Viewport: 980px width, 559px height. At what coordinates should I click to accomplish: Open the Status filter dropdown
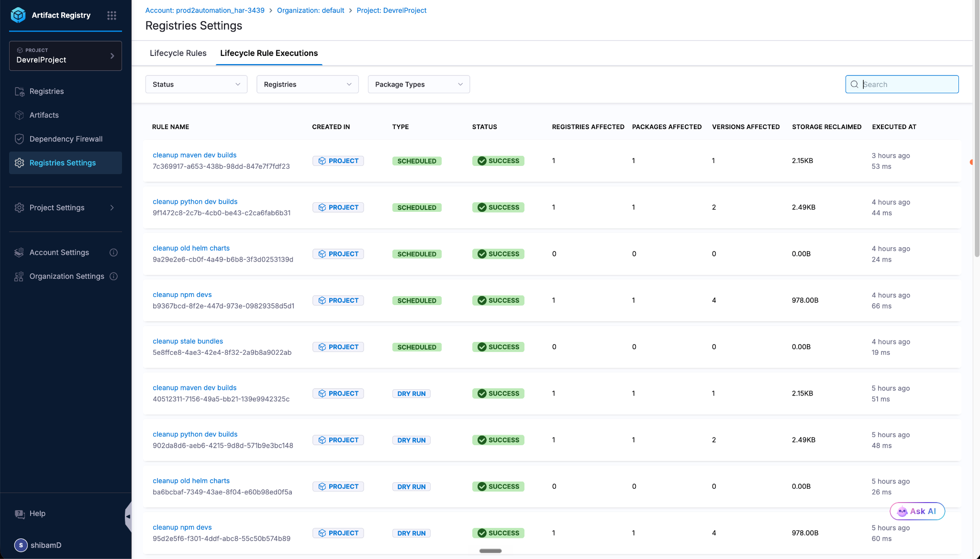tap(196, 85)
